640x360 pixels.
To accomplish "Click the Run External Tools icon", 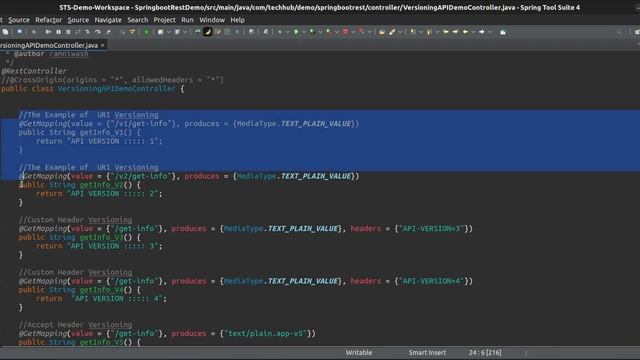I will 329,32.
